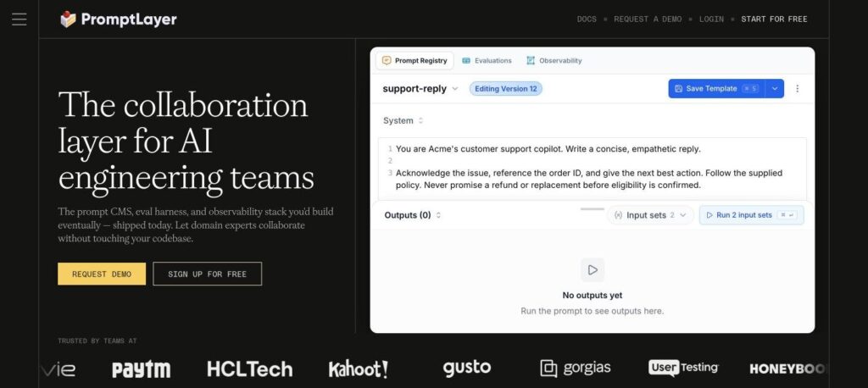Expand the support-reply template dropdown
868x388 pixels.
[x=420, y=89]
